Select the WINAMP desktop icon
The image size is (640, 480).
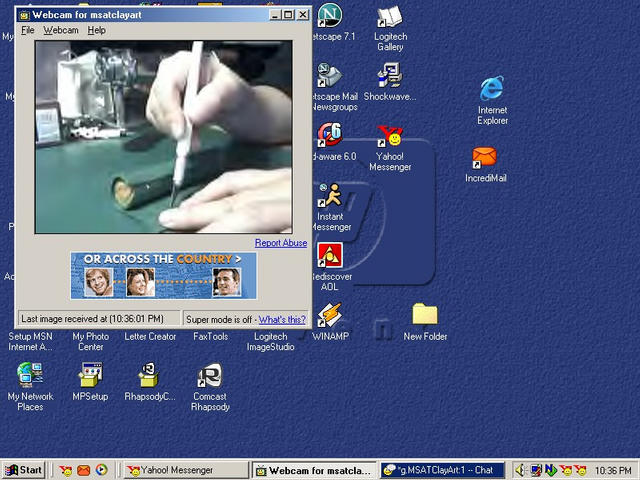[329, 315]
